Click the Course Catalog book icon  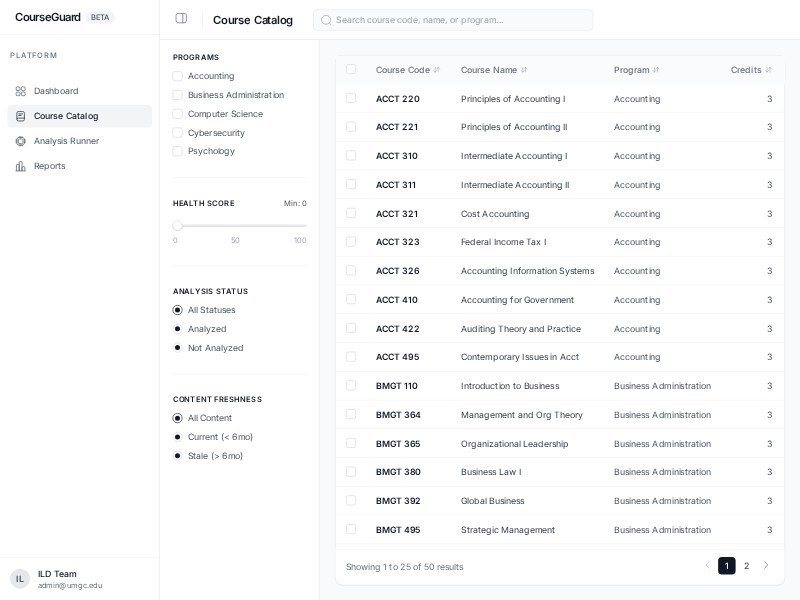(20, 116)
